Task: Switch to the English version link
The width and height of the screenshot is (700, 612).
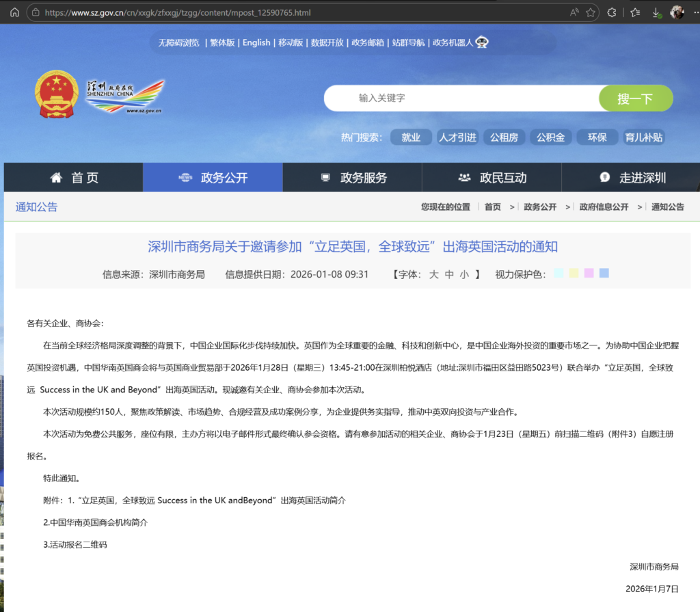Action: coord(256,42)
